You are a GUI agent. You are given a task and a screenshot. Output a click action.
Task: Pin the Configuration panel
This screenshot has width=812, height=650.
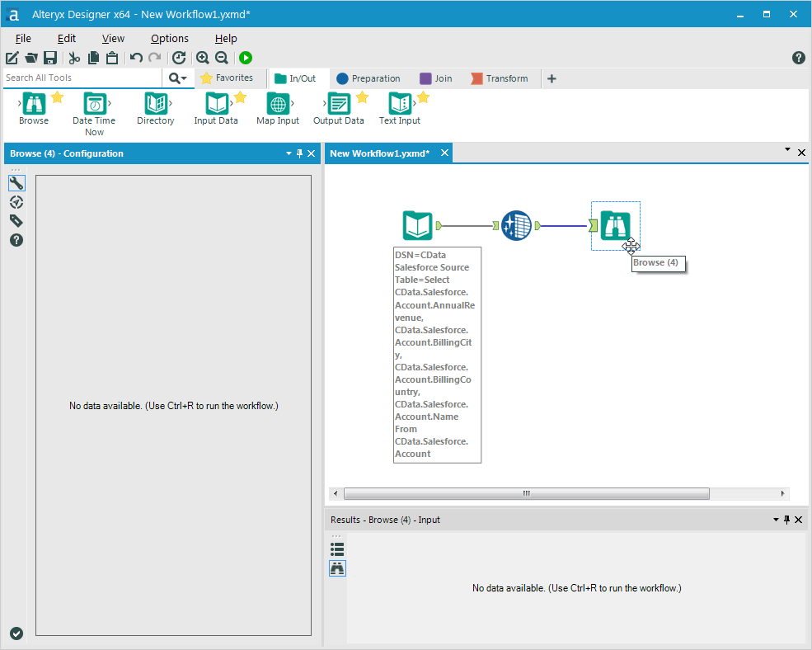[299, 153]
